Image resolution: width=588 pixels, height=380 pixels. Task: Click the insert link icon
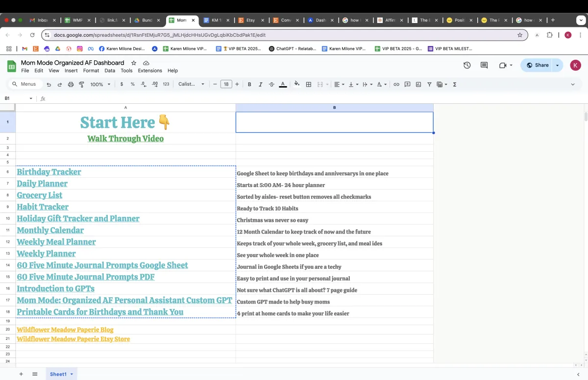pos(396,84)
